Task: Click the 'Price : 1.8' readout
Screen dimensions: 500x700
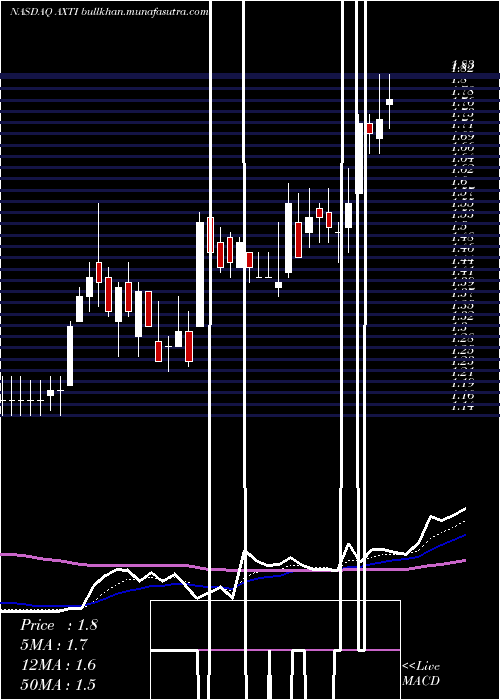Action: (x=58, y=625)
